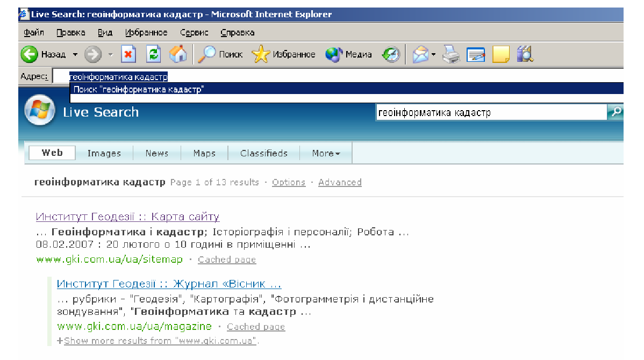Click the Live Search magnifier submit button
Viewport: 644px width, 360px height.
click(x=616, y=112)
